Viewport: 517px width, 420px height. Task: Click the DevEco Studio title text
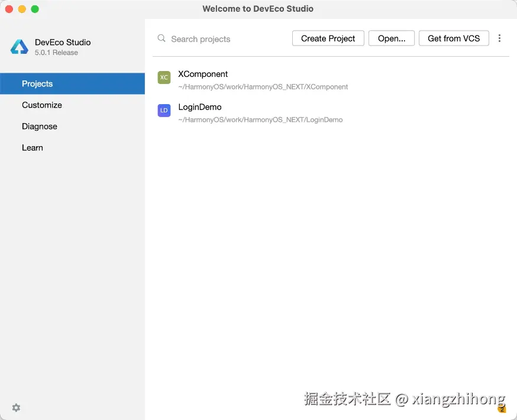click(63, 42)
